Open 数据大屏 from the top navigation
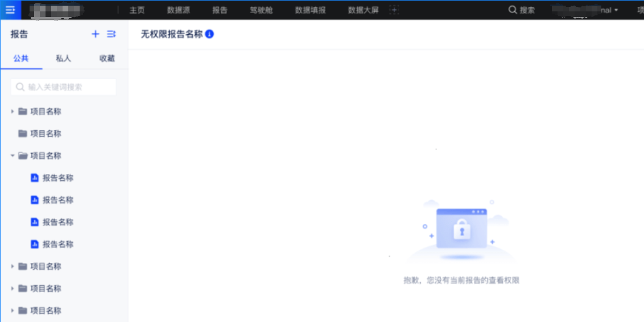Viewport: 644px width, 322px height. click(x=363, y=10)
